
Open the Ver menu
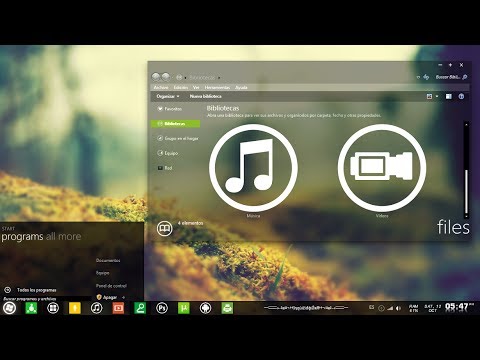pyautogui.click(x=196, y=87)
